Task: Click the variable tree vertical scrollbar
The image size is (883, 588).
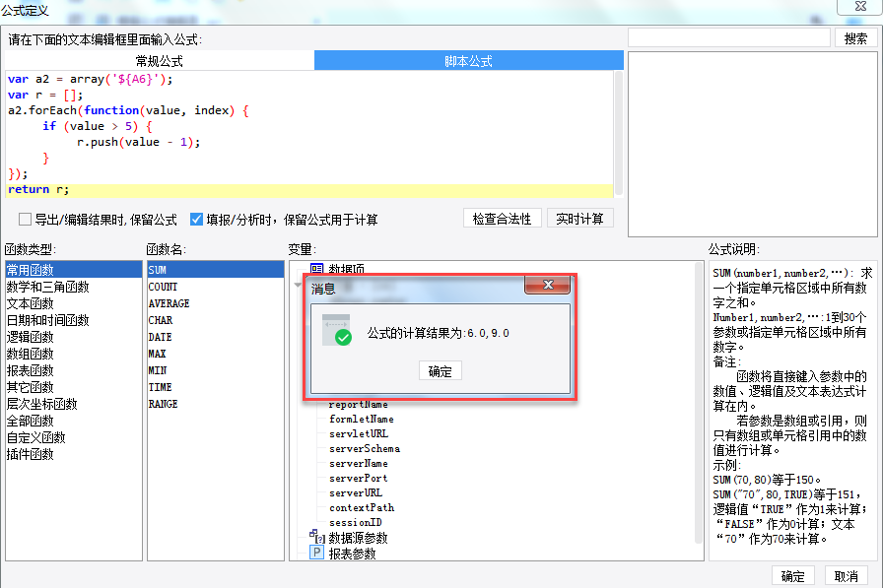Action: [699, 402]
